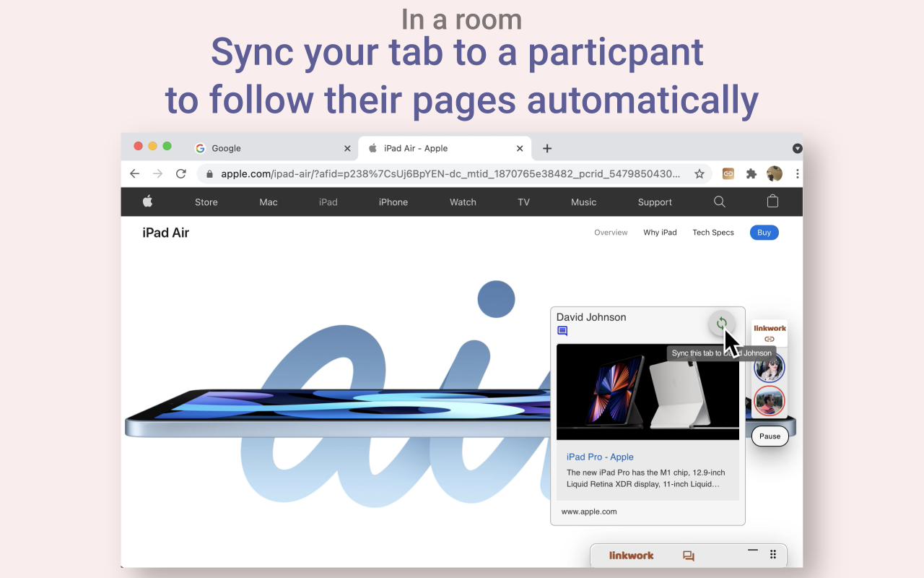
Task: Pause the linkwork session
Action: (x=770, y=436)
